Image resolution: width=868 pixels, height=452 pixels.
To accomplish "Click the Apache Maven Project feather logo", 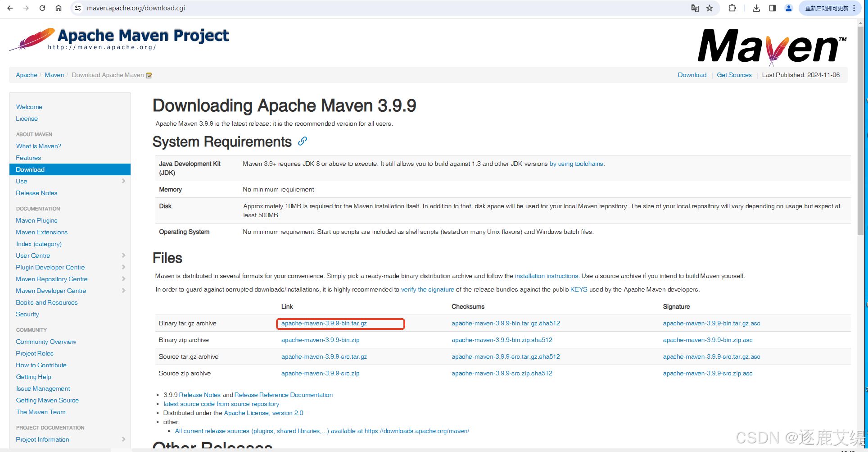I will tap(119, 40).
